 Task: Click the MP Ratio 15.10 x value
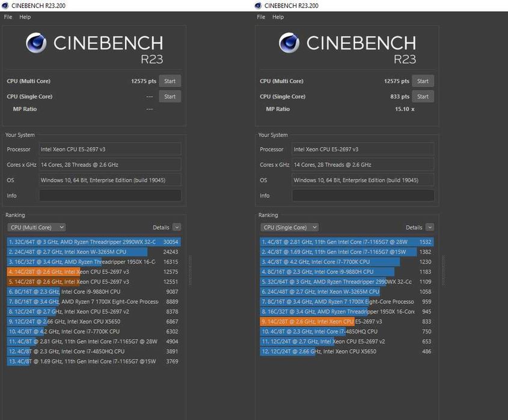[405, 109]
